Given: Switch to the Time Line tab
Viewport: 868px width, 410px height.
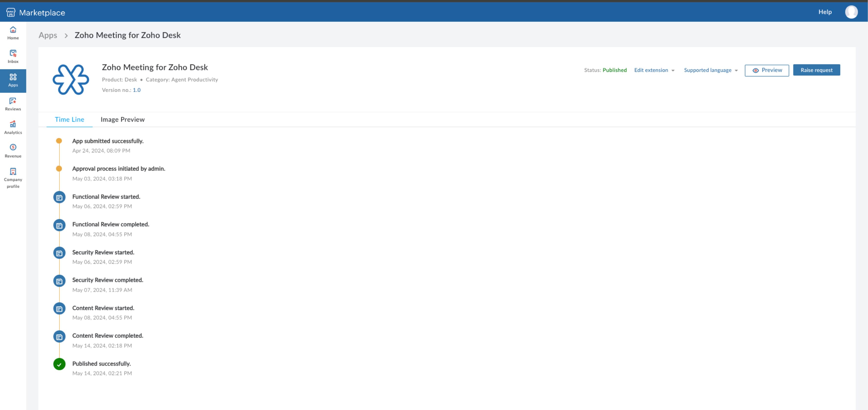Looking at the screenshot, I should point(69,119).
